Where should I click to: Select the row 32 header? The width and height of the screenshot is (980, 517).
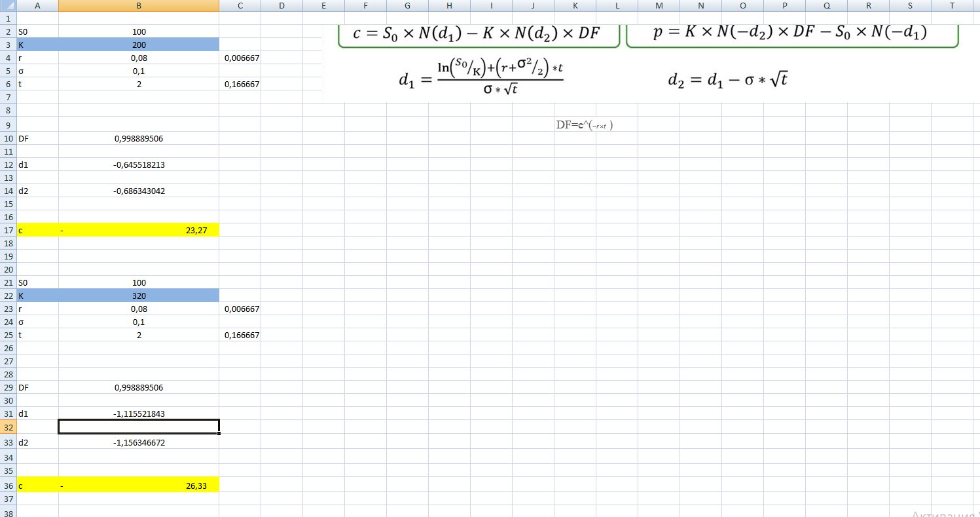click(9, 427)
